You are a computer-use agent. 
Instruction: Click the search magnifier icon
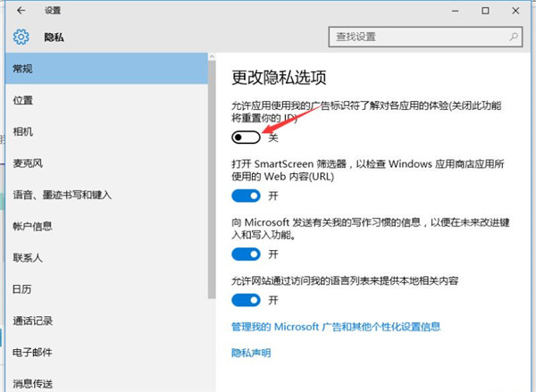pos(514,37)
